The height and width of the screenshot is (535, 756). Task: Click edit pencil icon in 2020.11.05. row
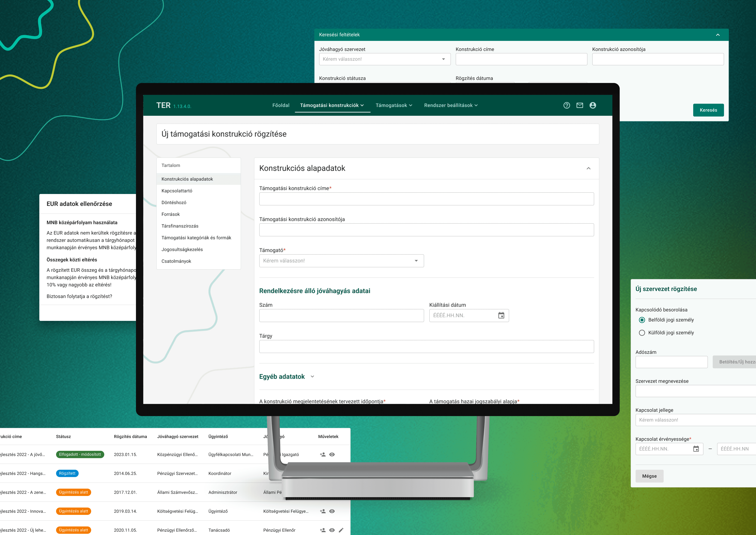[x=341, y=530]
